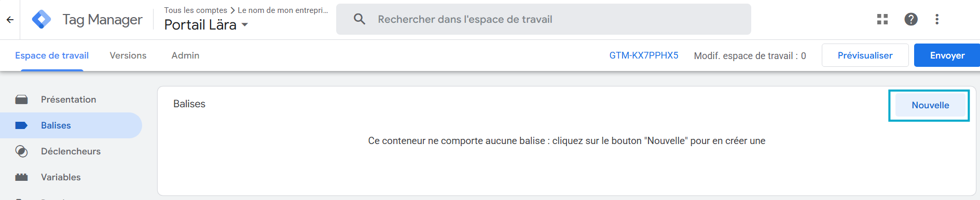
Task: Open the Google apps grid icon
Action: 882,19
